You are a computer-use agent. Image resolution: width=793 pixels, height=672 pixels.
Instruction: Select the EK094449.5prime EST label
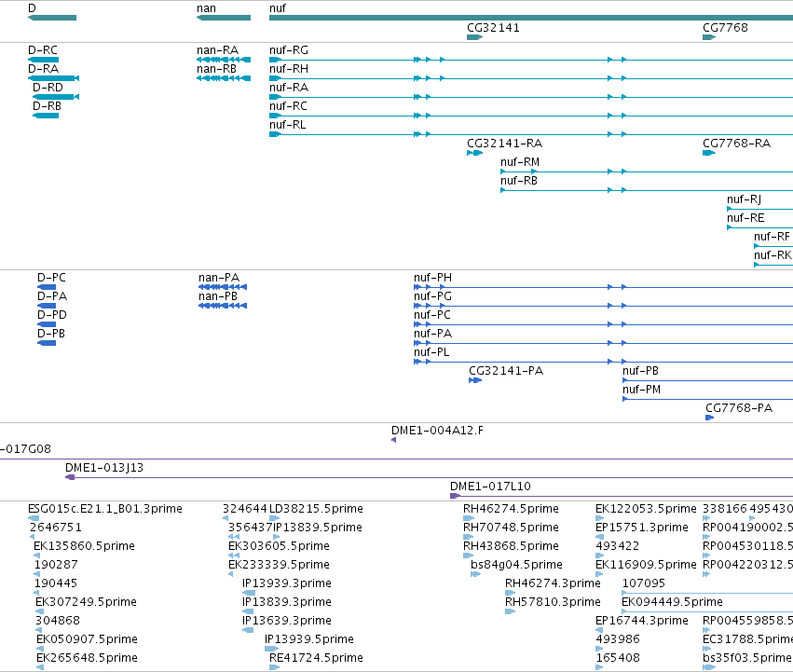[672, 602]
